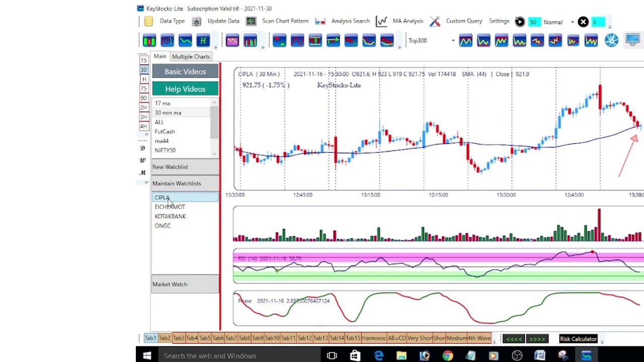Select the green H chart icon
The image size is (644, 362).
[203, 41]
